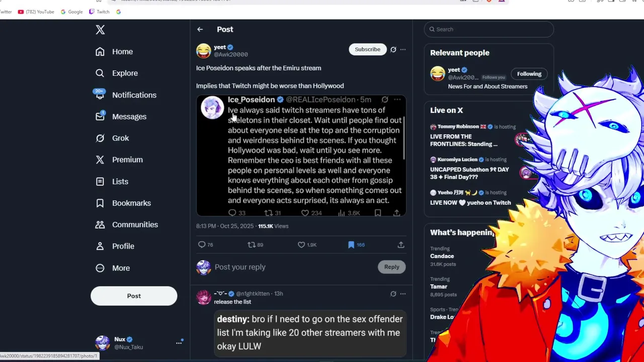This screenshot has width=644, height=362.
Task: Toggle the bookmark with 166 saves
Action: [x=351, y=245]
